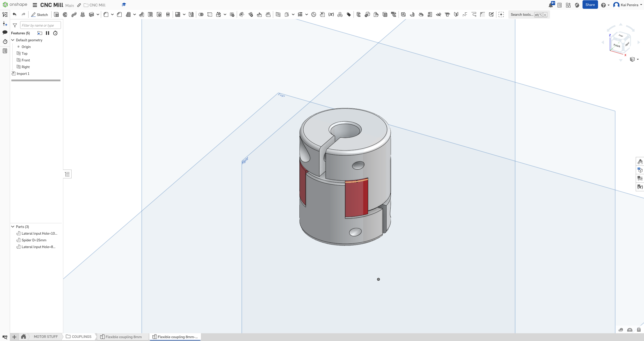
Task: Collapse the Default geometry tree node
Action: point(13,40)
